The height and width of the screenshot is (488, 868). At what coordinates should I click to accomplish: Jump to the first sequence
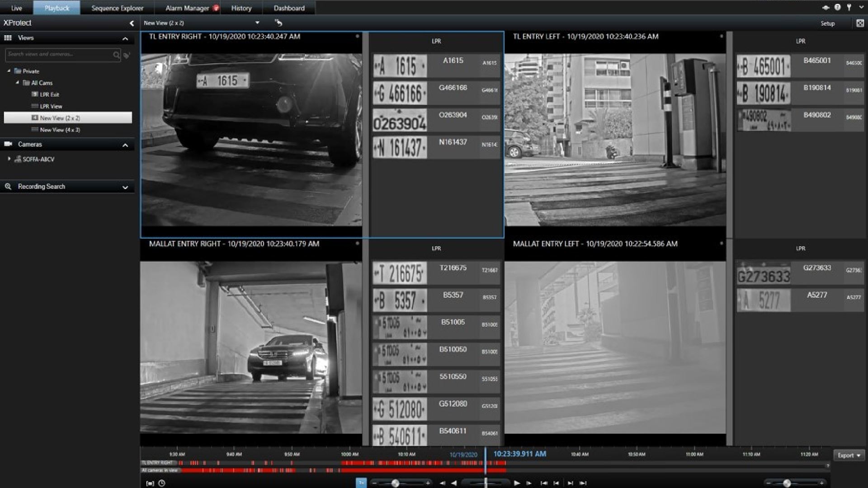[544, 483]
